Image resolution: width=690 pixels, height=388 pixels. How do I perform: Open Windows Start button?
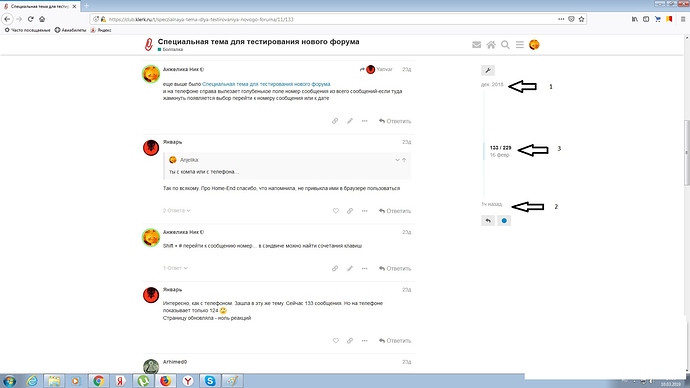[9, 381]
